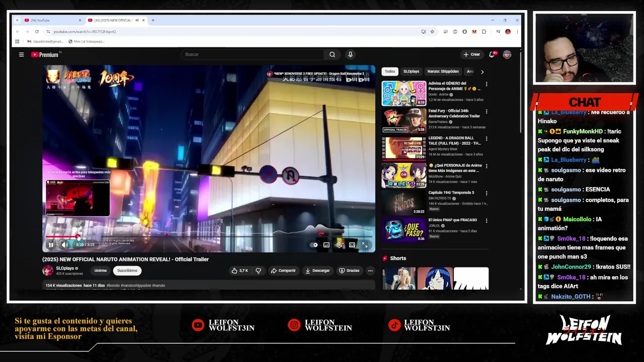Image resolution: width=644 pixels, height=362 pixels.
Task: Click the Compartir button
Action: pyautogui.click(x=283, y=270)
